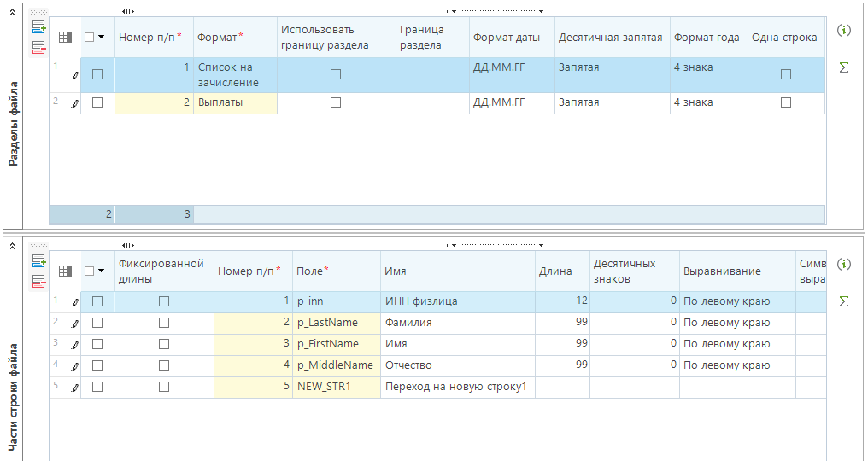
Task: Click pencil edit icon for Выплаты row
Action: [73, 103]
